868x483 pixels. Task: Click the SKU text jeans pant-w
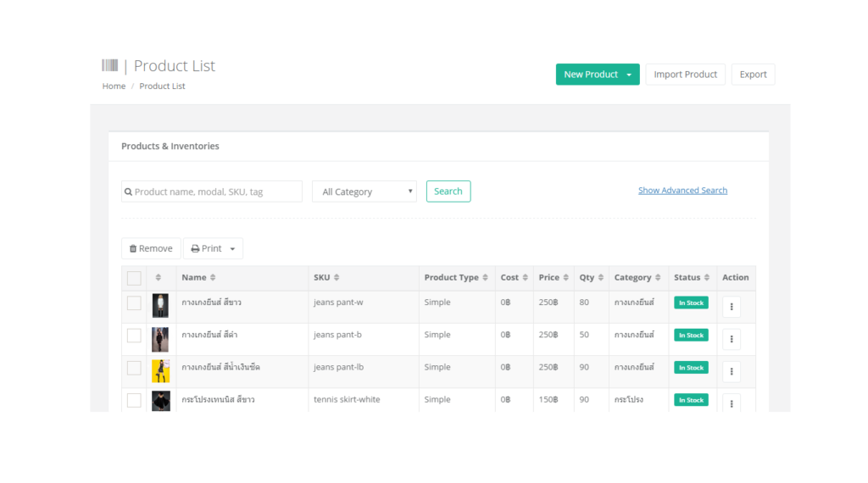[x=338, y=303]
